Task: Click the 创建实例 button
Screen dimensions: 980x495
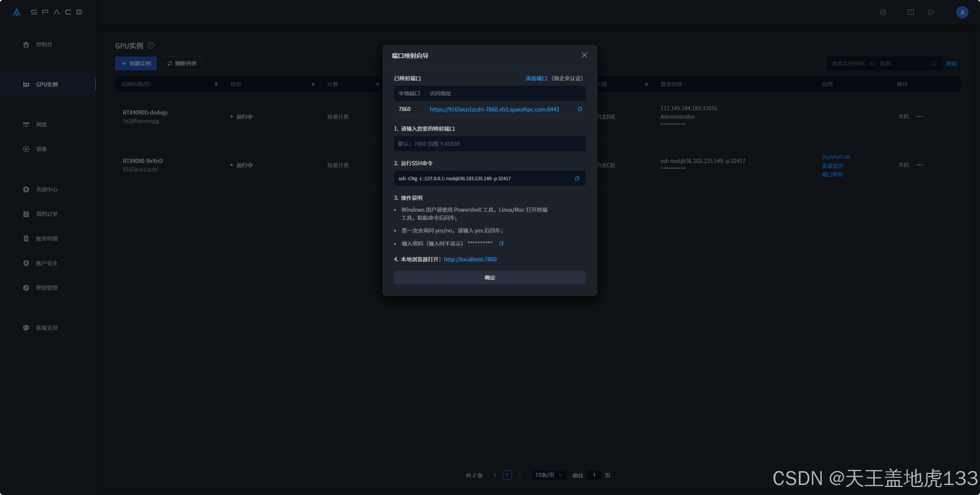Action: pos(136,64)
